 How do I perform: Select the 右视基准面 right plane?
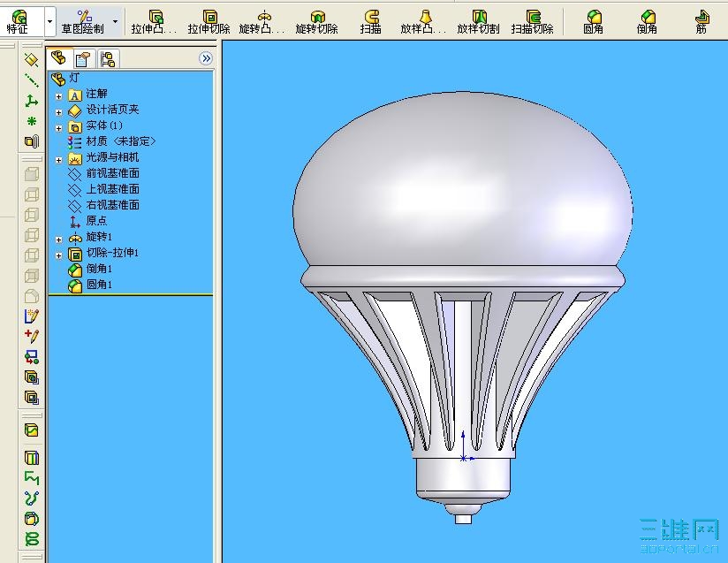(x=103, y=205)
